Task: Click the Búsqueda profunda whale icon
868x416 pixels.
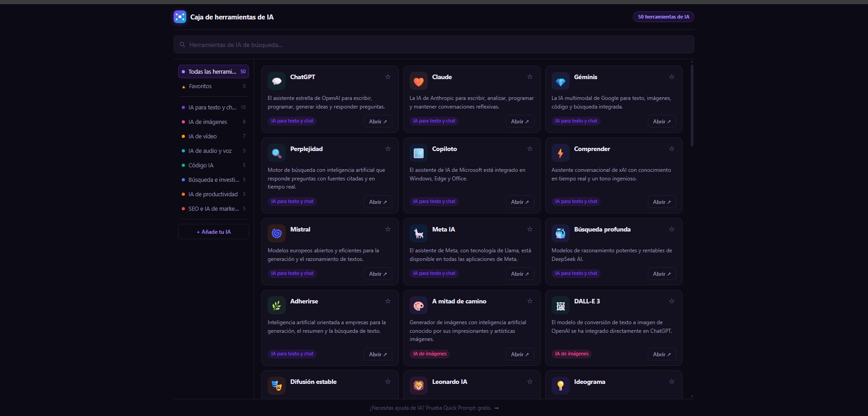Action: click(561, 233)
